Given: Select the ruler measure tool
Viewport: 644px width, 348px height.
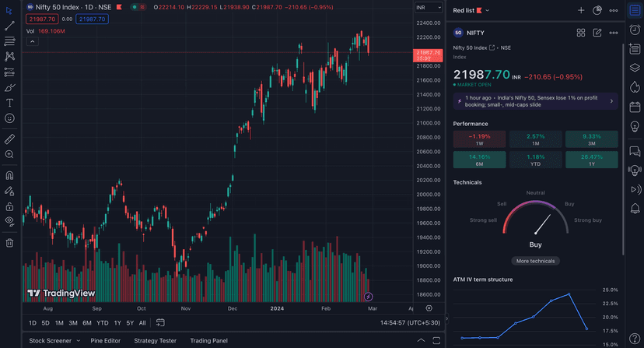Looking at the screenshot, I should pos(9,139).
